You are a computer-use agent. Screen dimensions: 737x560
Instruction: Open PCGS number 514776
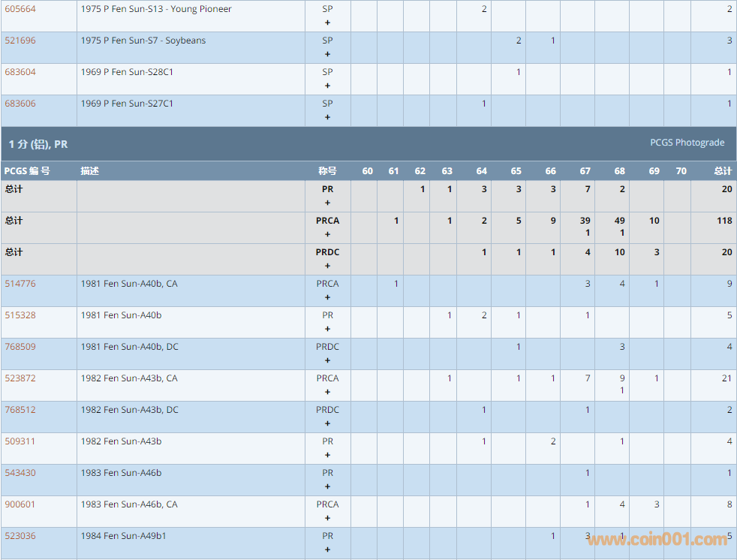(x=20, y=284)
